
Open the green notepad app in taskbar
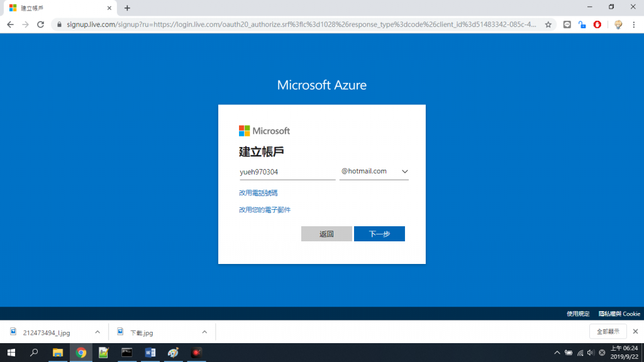pyautogui.click(x=104, y=353)
